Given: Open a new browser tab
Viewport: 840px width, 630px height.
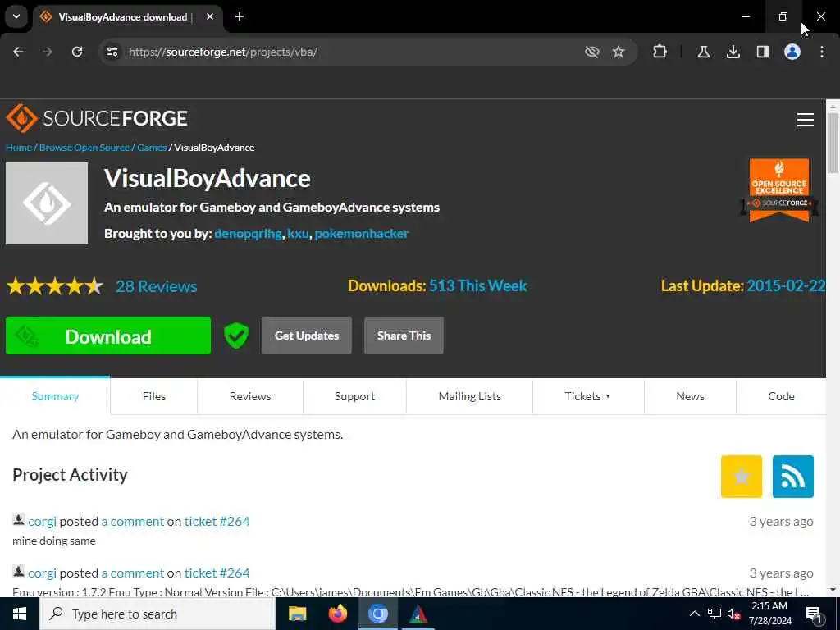Looking at the screenshot, I should tap(240, 16).
